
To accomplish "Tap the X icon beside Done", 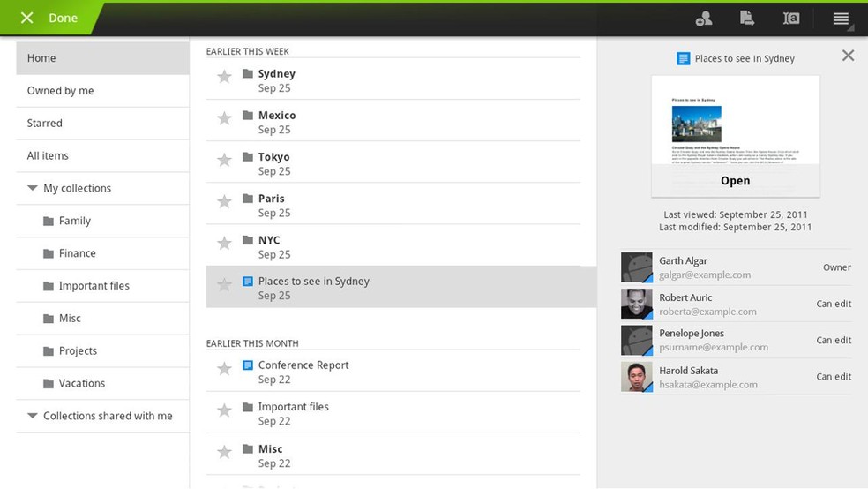I will tap(27, 18).
